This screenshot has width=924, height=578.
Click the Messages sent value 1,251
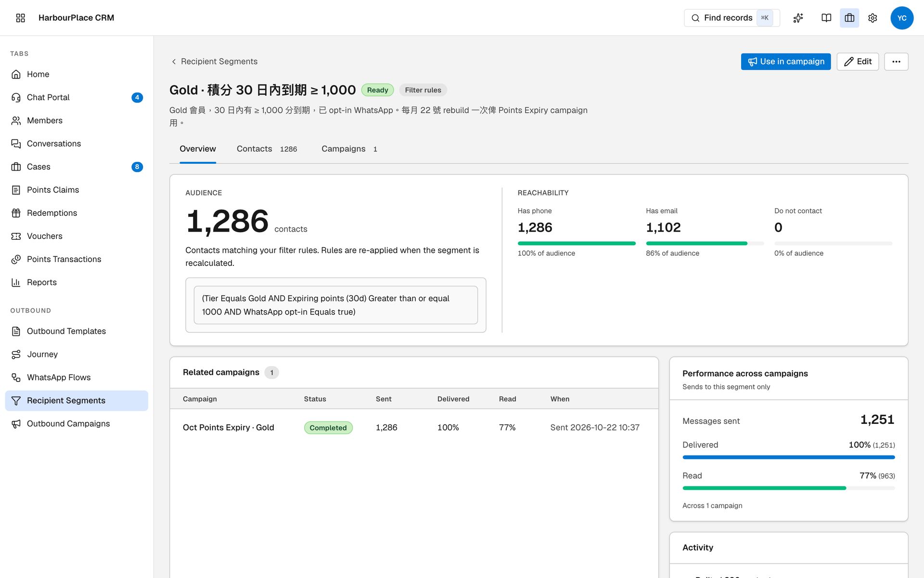(877, 420)
